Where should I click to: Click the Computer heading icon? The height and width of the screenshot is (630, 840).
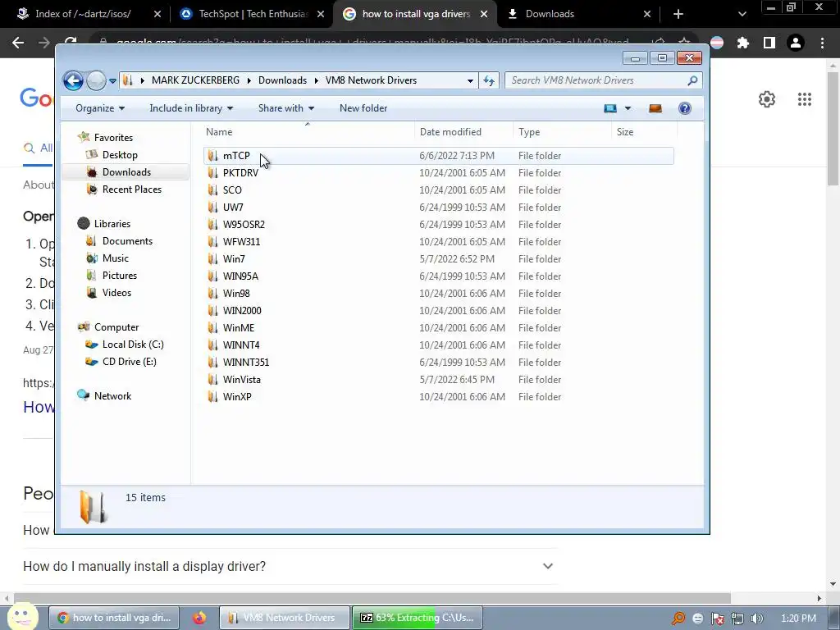[84, 326]
